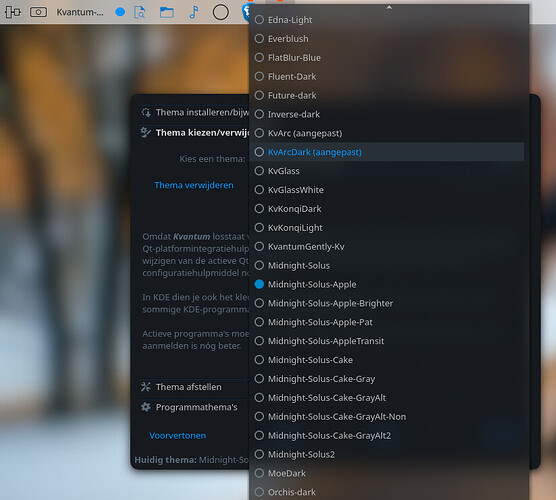Pick the Fluent-Dark theme
The image size is (556, 500).
387,77
